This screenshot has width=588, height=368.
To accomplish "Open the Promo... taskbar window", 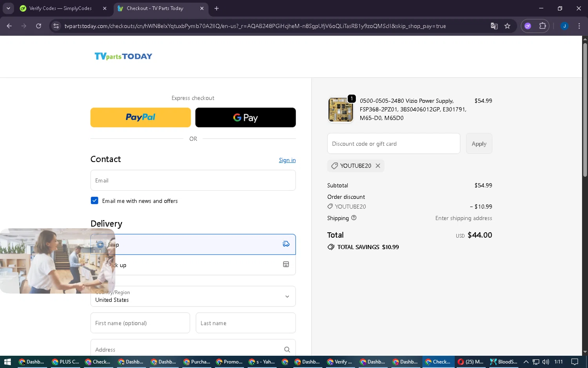I will click(230, 362).
